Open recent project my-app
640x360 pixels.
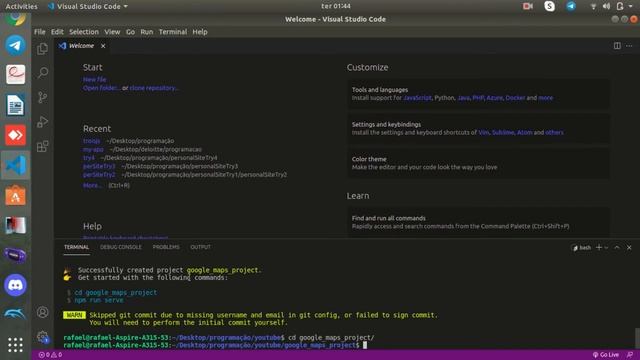93,149
